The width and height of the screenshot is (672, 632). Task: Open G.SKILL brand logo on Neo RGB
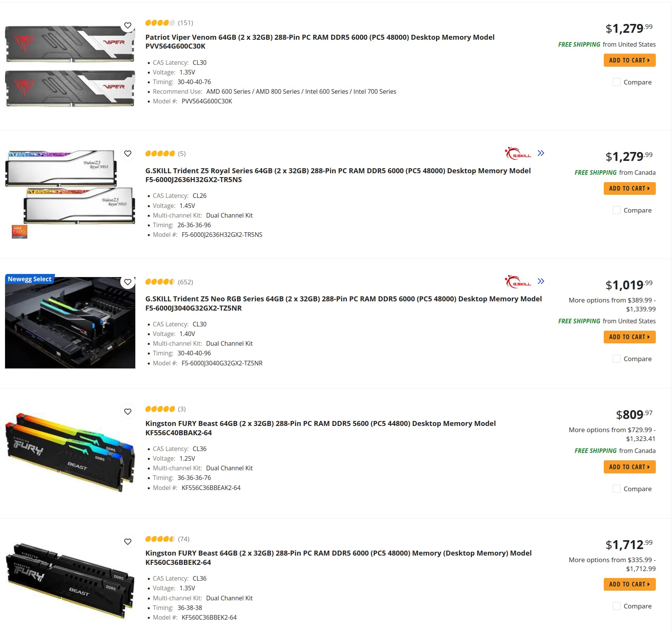coord(518,282)
